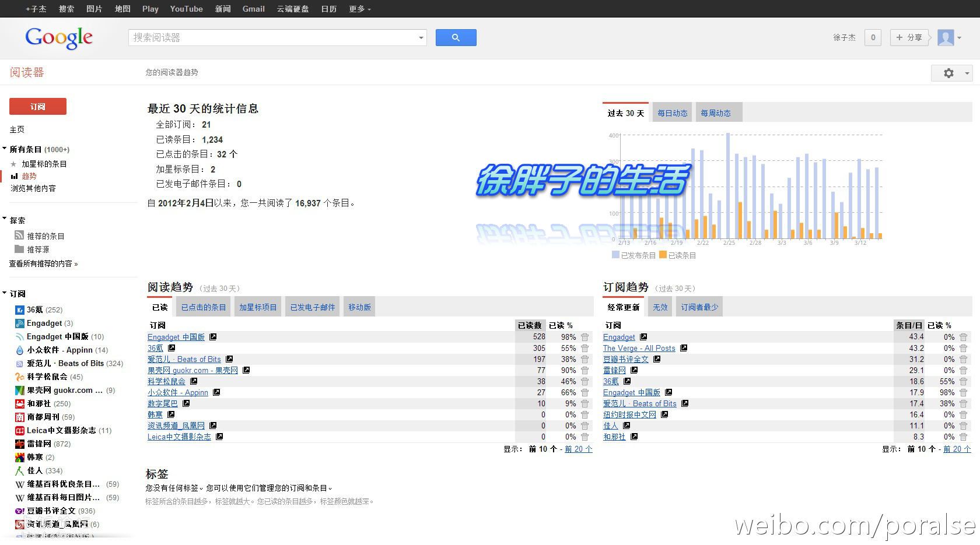Screen dimensions: 980x545
Task: Click the star icon for 加星标的条目
Action: 13,164
